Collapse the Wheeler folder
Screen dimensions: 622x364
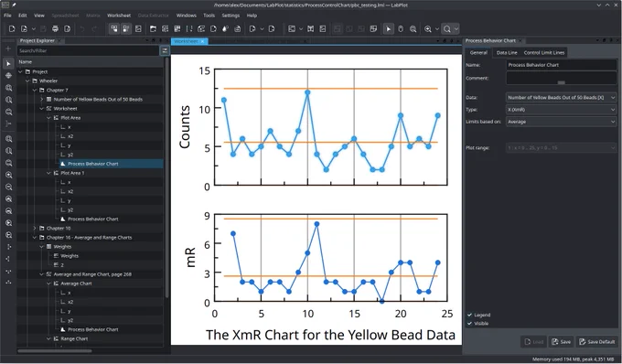[x=27, y=80]
